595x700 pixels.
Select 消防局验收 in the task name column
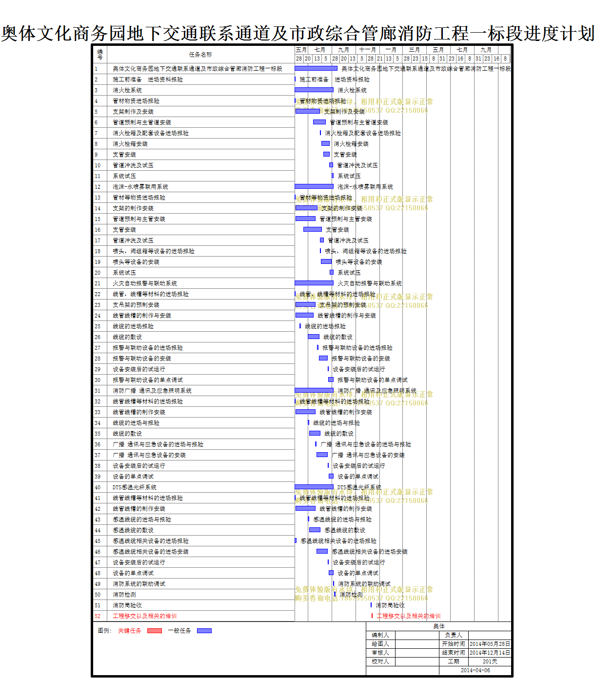pos(127,605)
